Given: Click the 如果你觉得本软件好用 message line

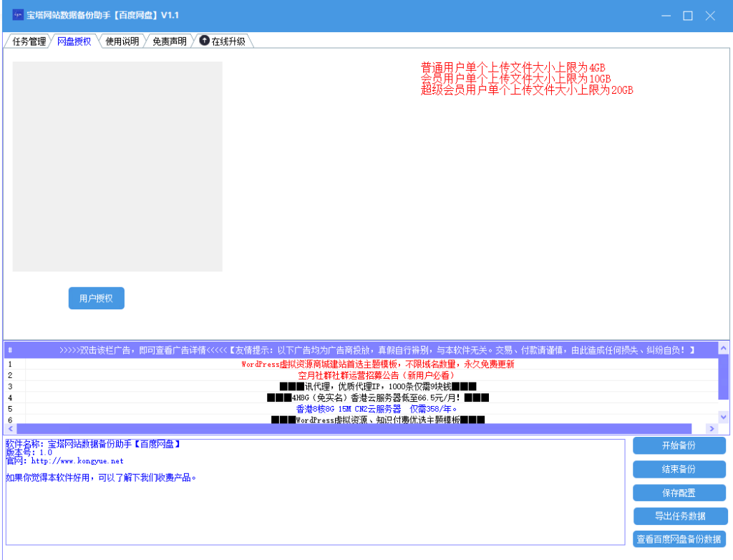Looking at the screenshot, I should coord(101,478).
